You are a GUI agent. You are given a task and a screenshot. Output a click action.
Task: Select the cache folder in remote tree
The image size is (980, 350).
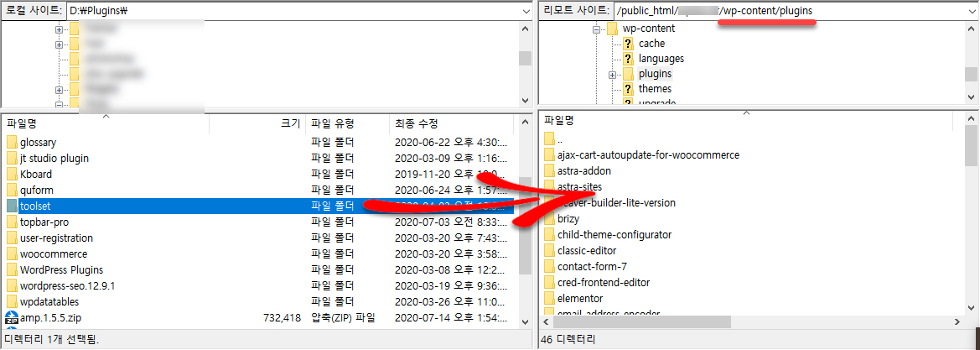[651, 43]
